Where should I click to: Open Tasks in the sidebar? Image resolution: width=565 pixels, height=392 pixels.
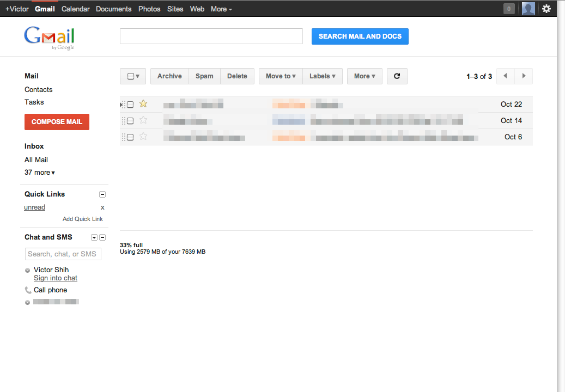(34, 102)
